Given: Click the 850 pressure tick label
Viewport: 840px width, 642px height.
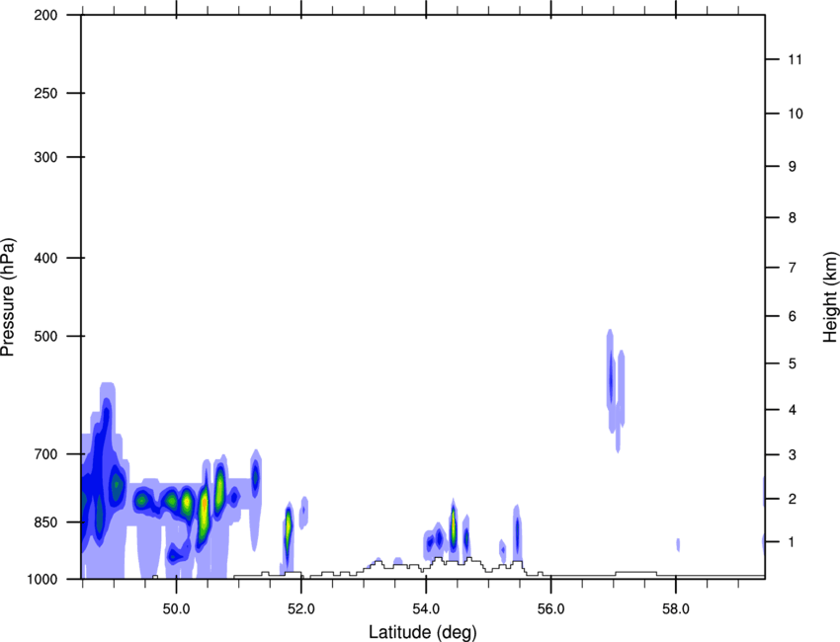Looking at the screenshot, I should tap(45, 522).
